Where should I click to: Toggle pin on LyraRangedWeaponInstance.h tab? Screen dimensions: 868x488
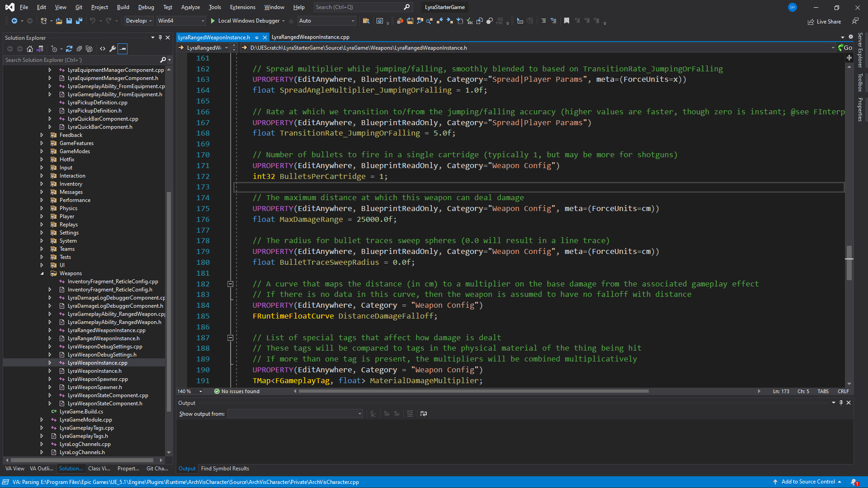tap(257, 38)
